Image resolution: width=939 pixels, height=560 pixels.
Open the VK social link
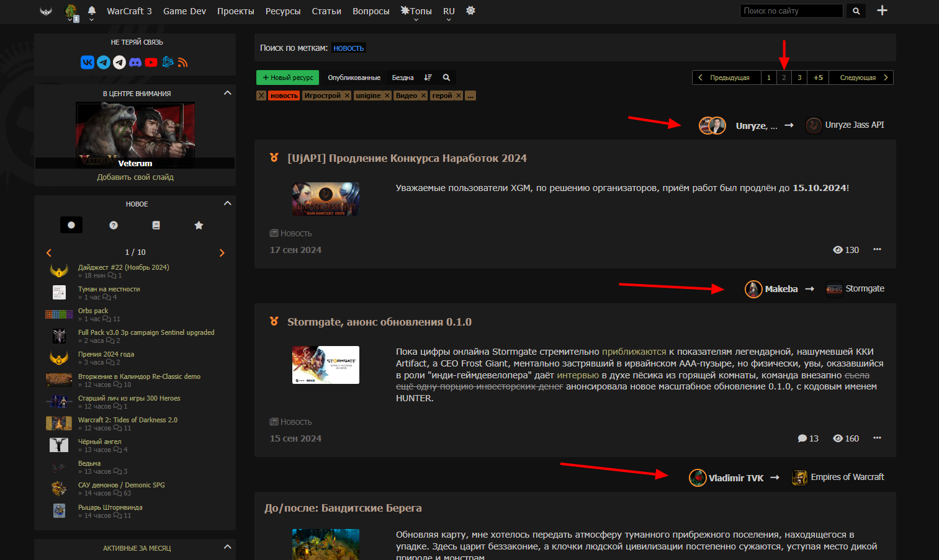[x=88, y=62]
